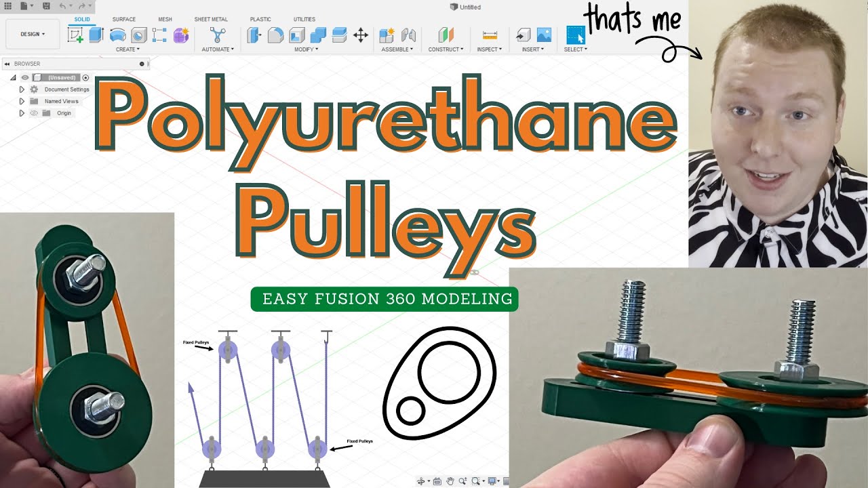Open the ASSEMBLE dropdown menu
868x488 pixels.
pos(397,49)
